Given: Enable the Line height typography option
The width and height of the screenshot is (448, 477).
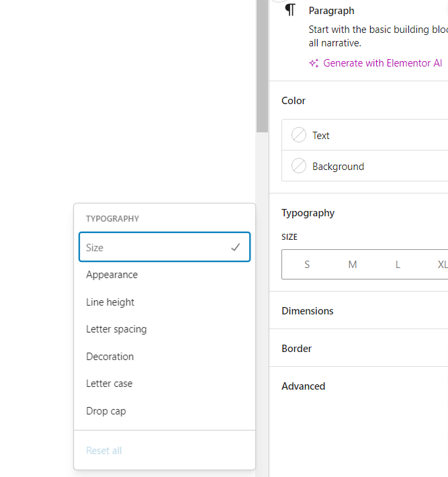Looking at the screenshot, I should pyautogui.click(x=164, y=302).
